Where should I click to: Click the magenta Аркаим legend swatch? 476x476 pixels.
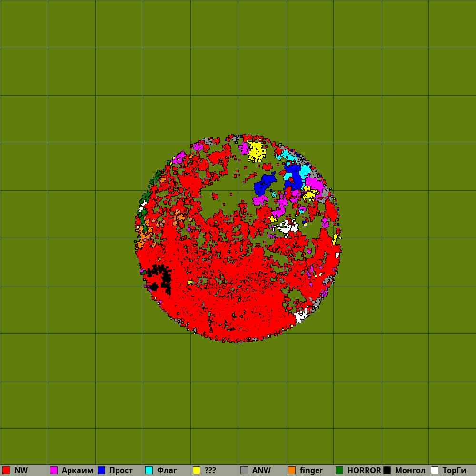[x=54, y=470]
